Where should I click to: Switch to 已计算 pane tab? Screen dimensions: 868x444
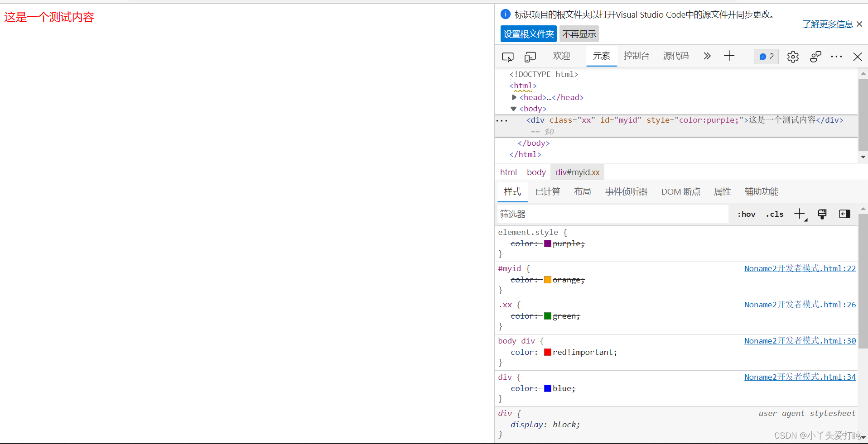pos(547,191)
